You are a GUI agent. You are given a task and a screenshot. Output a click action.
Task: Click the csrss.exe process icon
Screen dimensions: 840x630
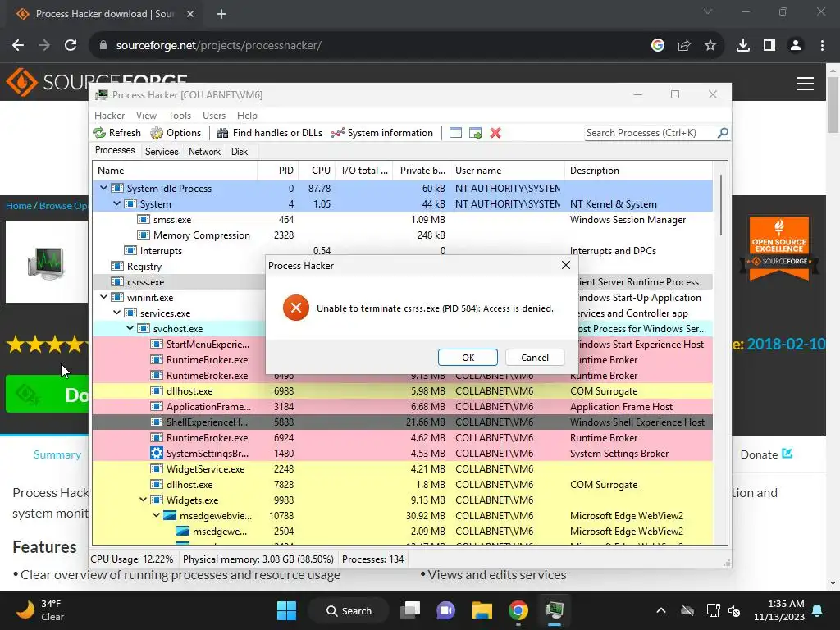pos(116,281)
